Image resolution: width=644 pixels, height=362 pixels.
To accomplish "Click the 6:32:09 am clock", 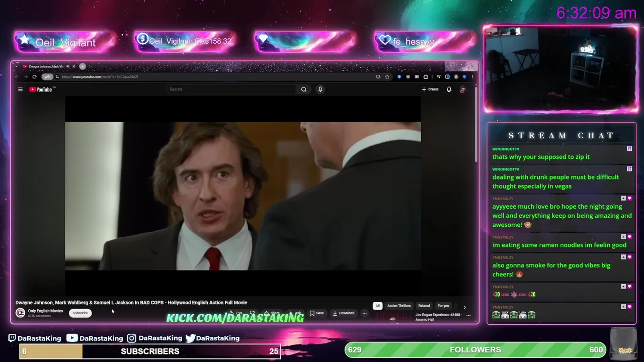I will pyautogui.click(x=597, y=13).
